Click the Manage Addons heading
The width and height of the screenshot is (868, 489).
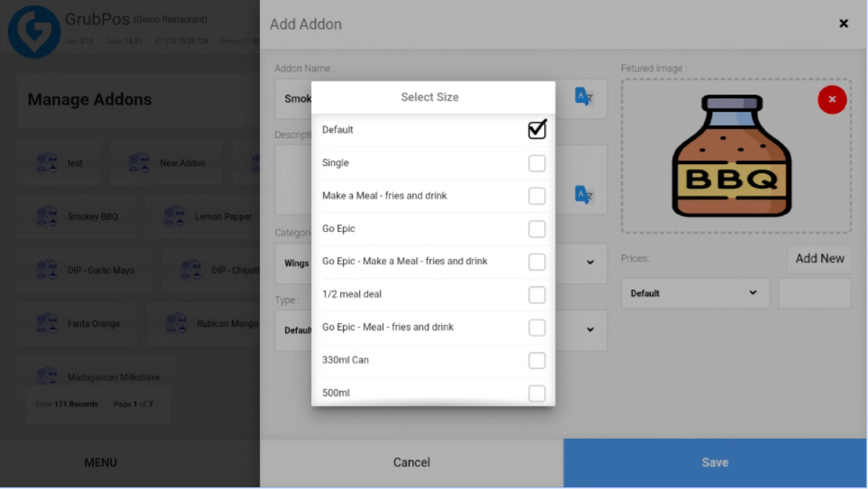pos(90,99)
